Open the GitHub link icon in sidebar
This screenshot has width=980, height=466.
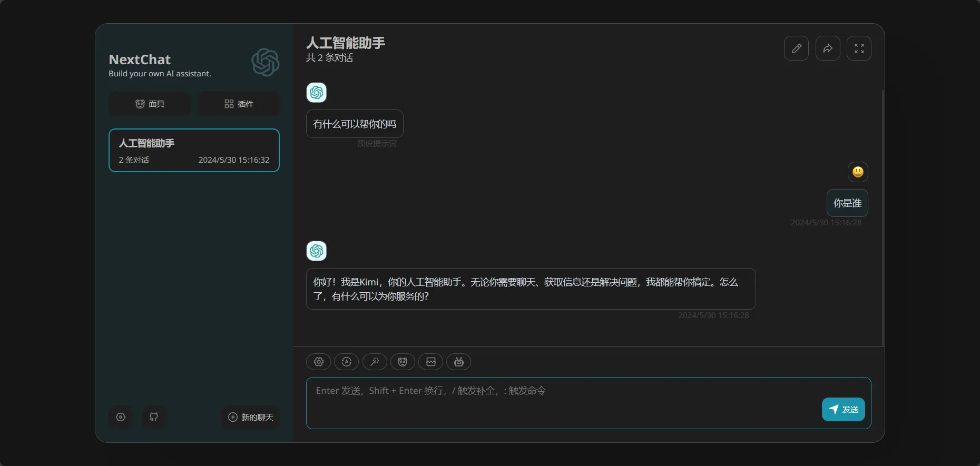coord(154,417)
